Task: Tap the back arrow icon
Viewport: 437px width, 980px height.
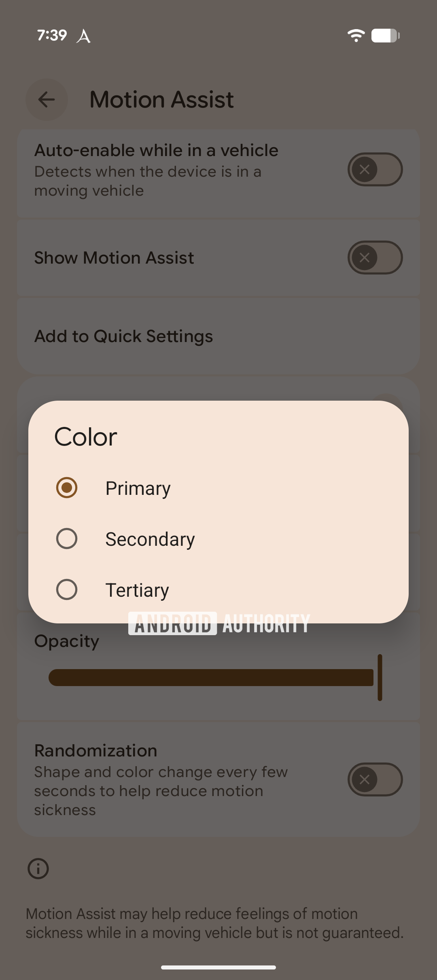Action: pyautogui.click(x=47, y=99)
